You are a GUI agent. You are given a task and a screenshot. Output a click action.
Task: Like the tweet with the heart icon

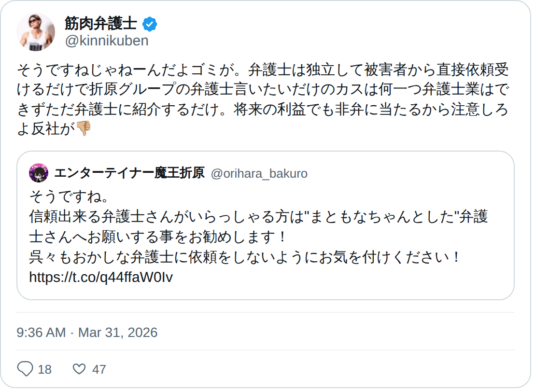[79, 369]
